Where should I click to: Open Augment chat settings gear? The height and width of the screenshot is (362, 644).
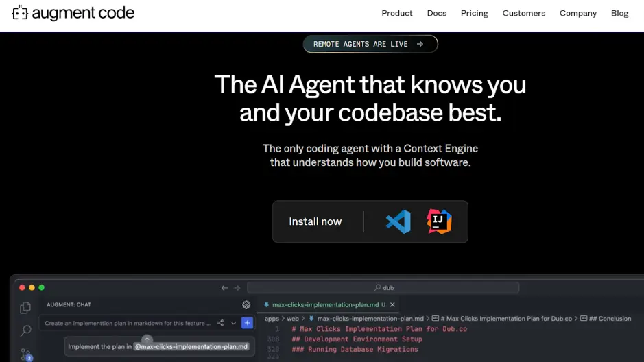click(x=246, y=304)
